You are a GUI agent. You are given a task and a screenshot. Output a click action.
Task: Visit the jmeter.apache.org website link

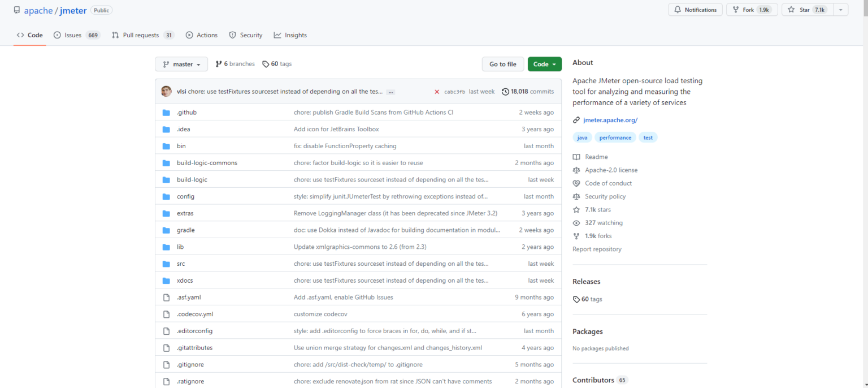pyautogui.click(x=610, y=119)
